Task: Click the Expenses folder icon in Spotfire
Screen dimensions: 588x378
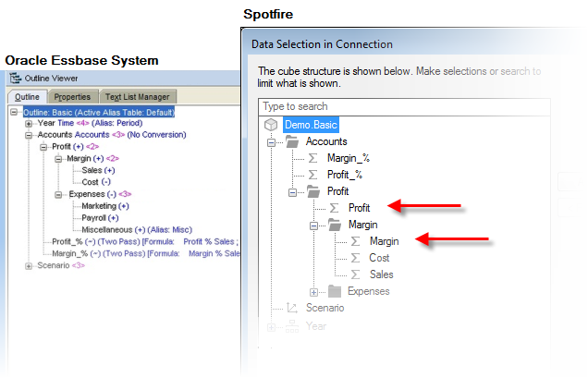Action: (x=335, y=291)
